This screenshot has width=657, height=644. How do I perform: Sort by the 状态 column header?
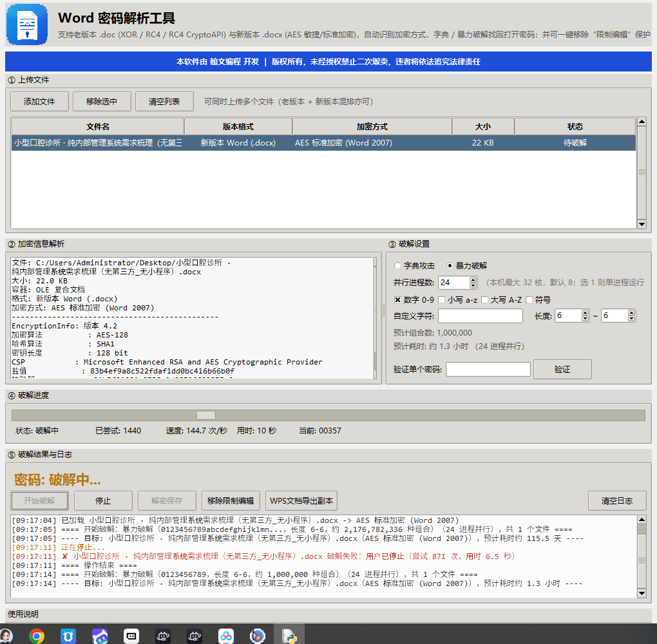(x=575, y=126)
